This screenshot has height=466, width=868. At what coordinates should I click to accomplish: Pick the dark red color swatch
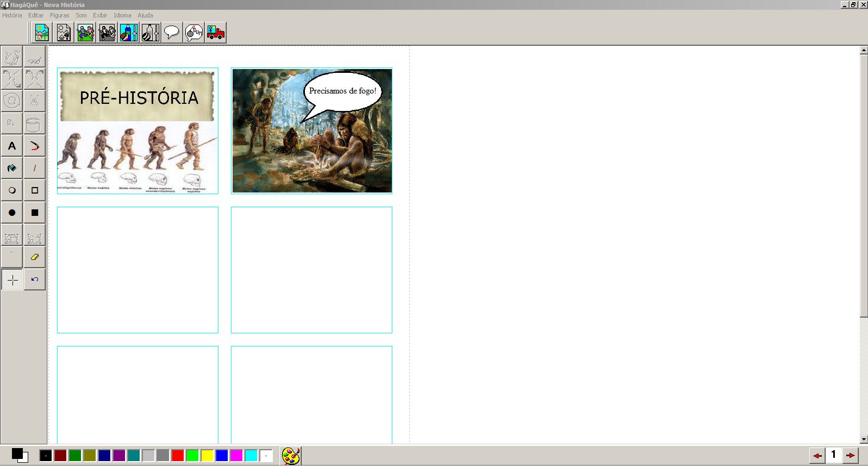click(x=60, y=456)
